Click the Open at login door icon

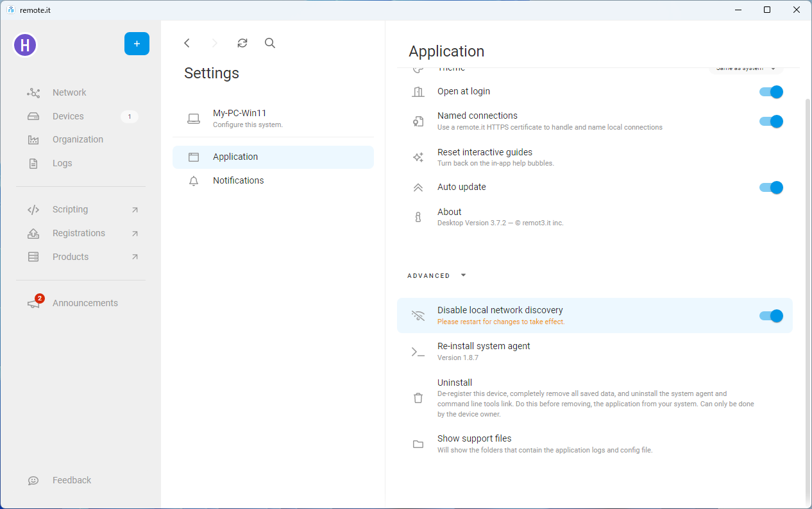pos(418,92)
